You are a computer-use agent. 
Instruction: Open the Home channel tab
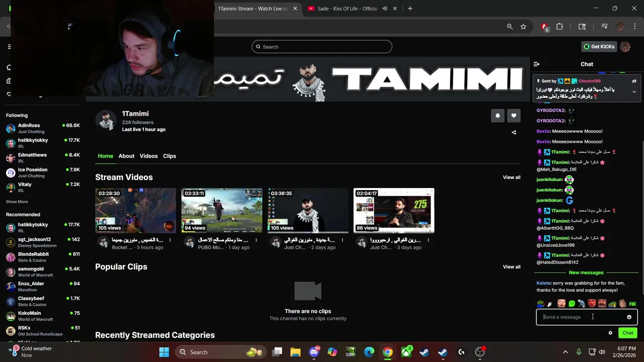pos(105,156)
